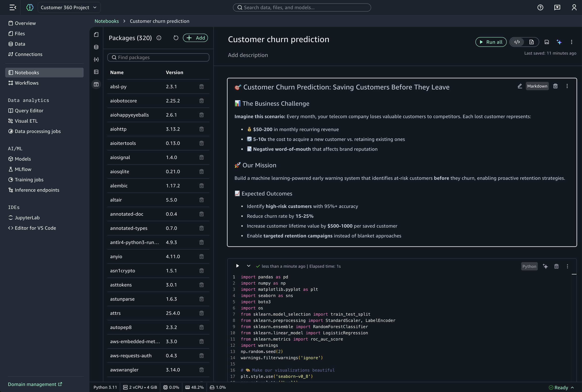Click the refresh packages icon

pos(176,38)
